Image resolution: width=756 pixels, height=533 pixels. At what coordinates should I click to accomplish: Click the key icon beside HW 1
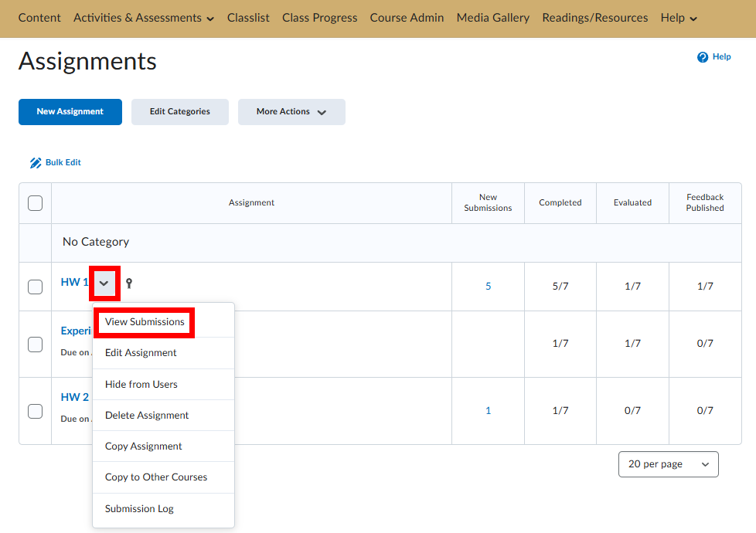129,283
